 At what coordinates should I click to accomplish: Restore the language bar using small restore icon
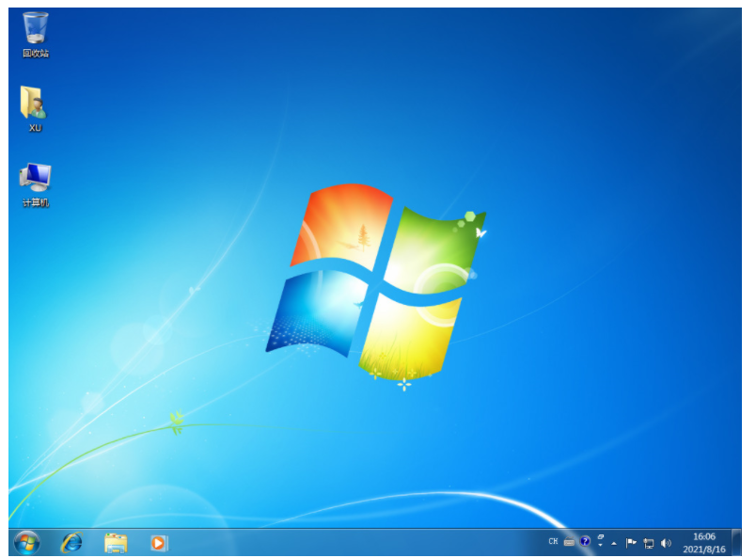pos(600,537)
